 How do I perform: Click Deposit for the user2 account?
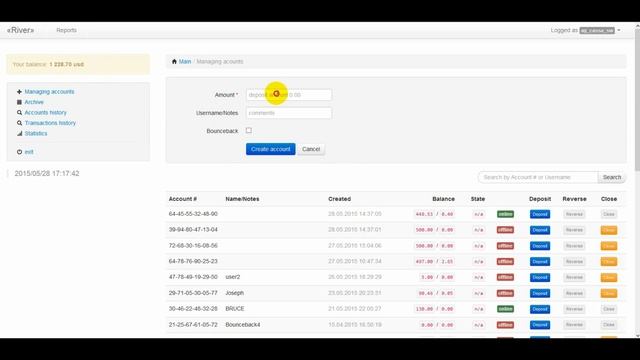click(x=540, y=278)
